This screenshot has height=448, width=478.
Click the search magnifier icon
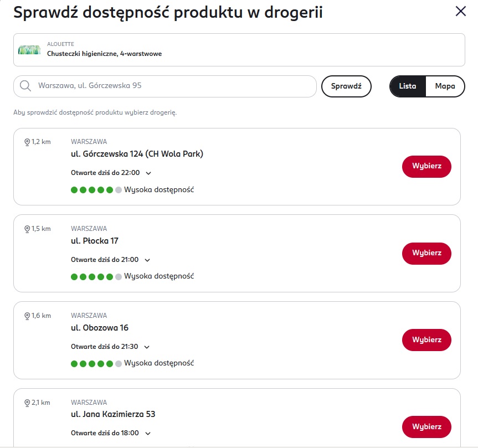point(25,86)
